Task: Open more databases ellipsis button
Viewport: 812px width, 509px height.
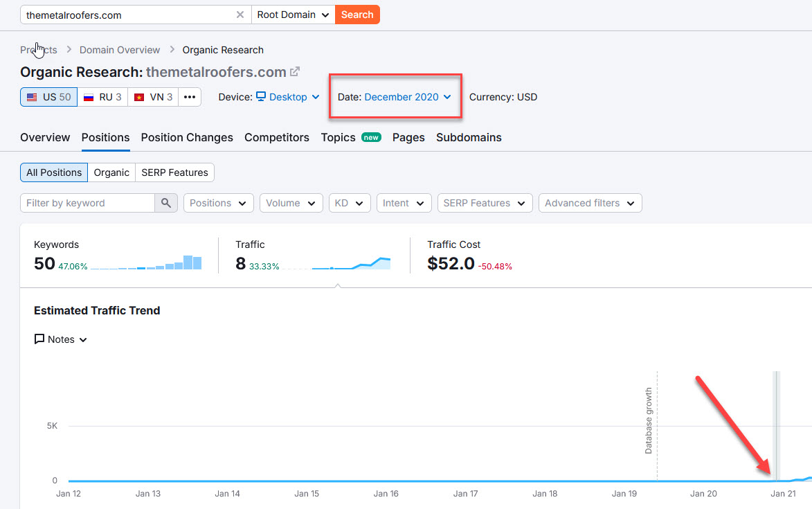Action: coord(190,97)
